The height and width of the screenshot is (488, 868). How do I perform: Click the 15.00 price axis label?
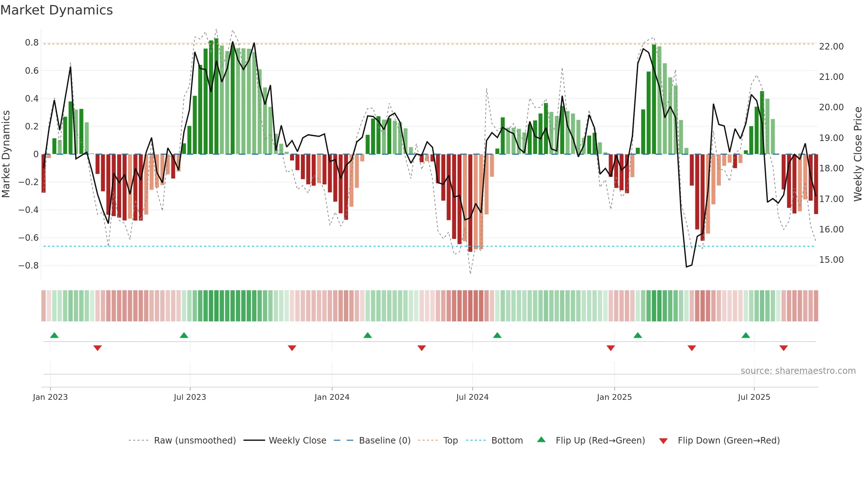(x=831, y=260)
